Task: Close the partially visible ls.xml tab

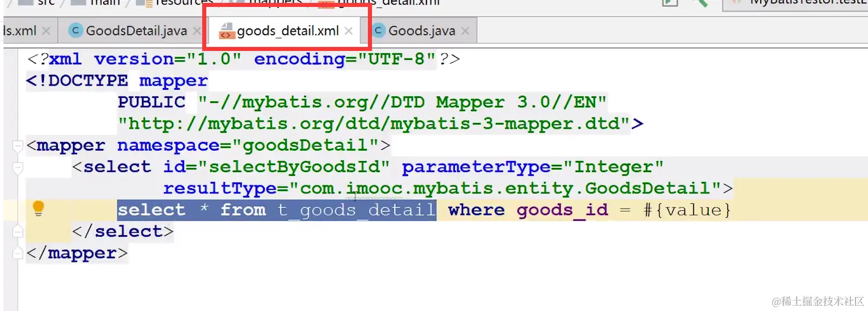Action: click(x=46, y=31)
